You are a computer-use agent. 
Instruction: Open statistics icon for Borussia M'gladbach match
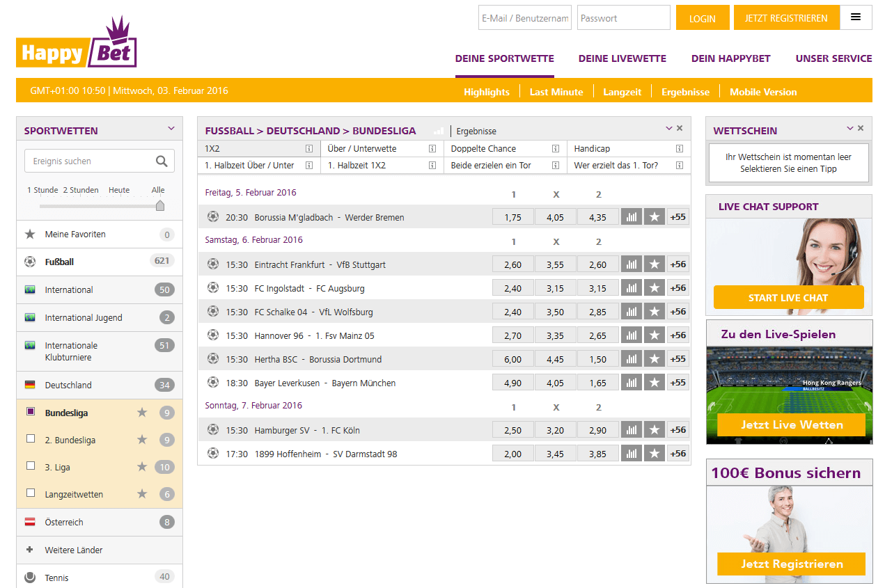631,217
